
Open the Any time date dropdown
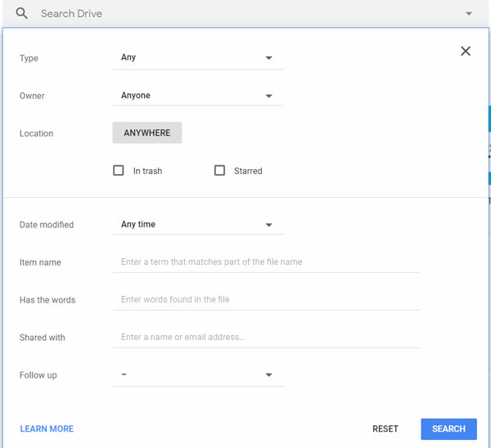point(199,225)
